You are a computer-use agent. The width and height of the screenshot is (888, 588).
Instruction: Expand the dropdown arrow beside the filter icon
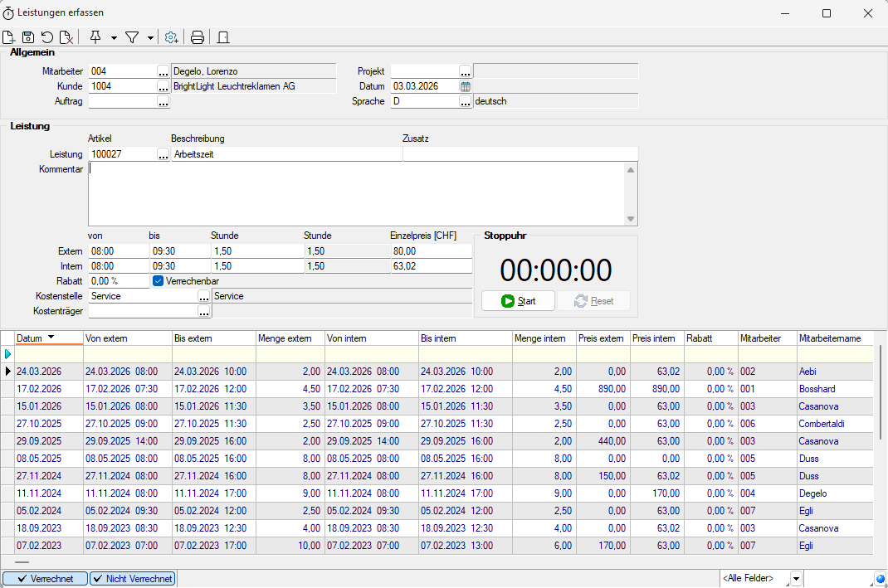point(150,37)
